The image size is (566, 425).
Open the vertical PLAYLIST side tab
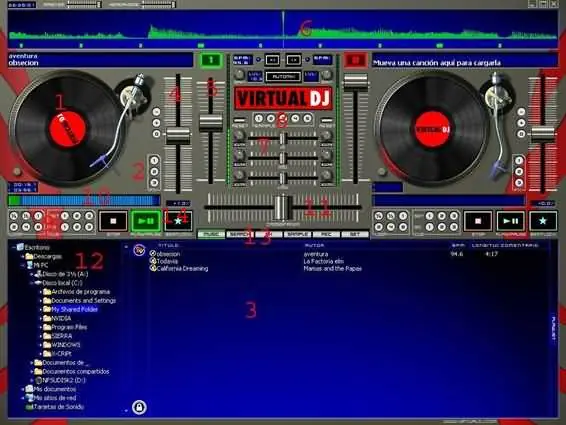(x=553, y=328)
